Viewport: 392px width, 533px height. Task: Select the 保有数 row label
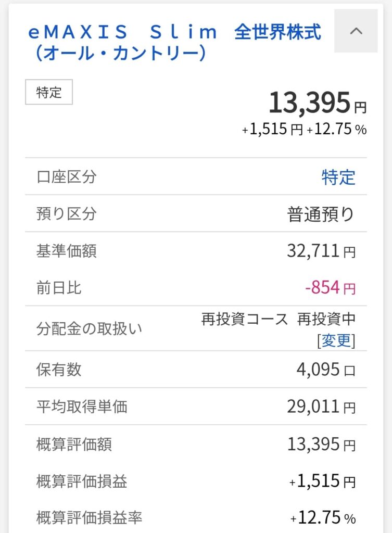pos(59,370)
